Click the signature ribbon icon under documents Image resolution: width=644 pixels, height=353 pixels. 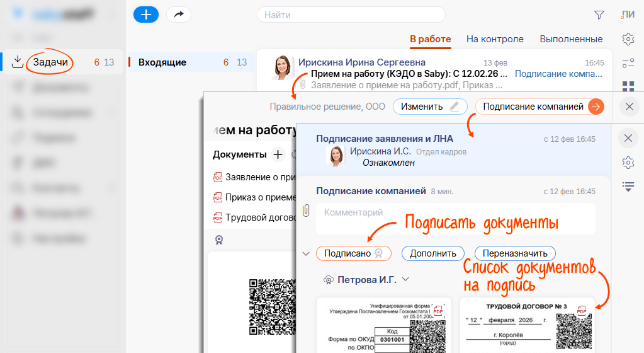point(218,240)
